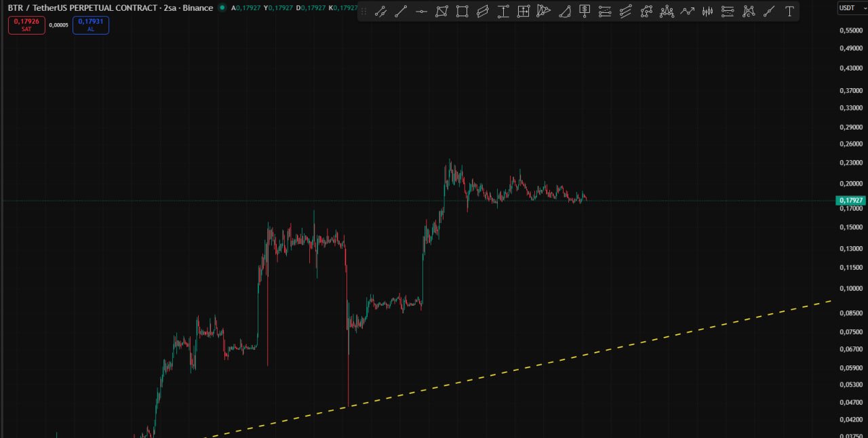
Task: Click the Binance exchange label
Action: pyautogui.click(x=198, y=8)
